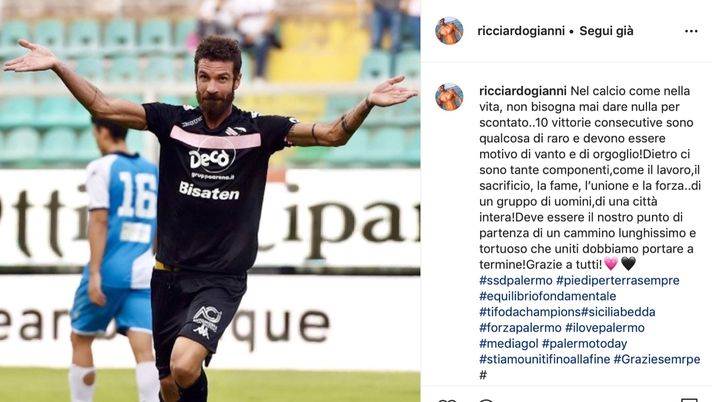The height and width of the screenshot is (402, 712).
Task: Open the ricciardogianni username in the caption
Action: [x=523, y=91]
